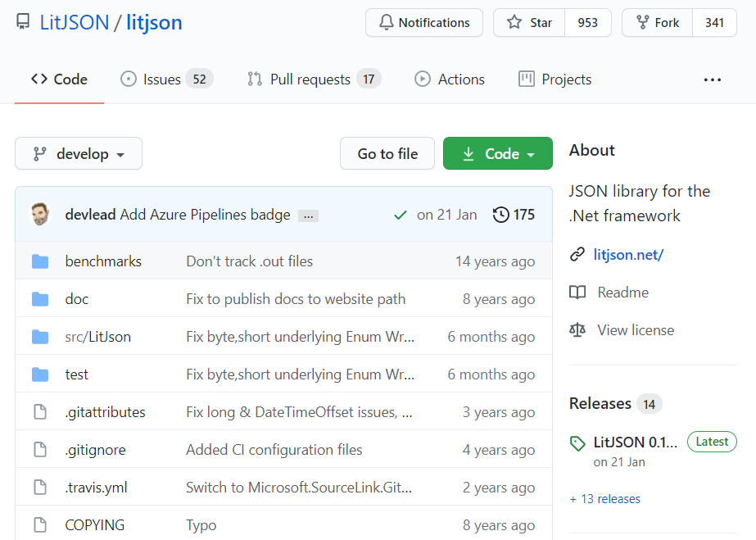
Task: Open the + 13 releases link
Action: [x=604, y=498]
